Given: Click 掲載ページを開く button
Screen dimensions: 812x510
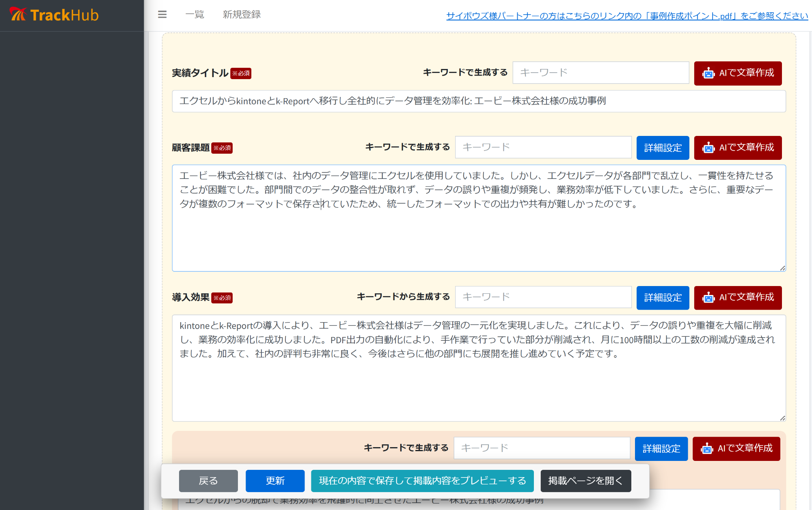Looking at the screenshot, I should point(585,481).
